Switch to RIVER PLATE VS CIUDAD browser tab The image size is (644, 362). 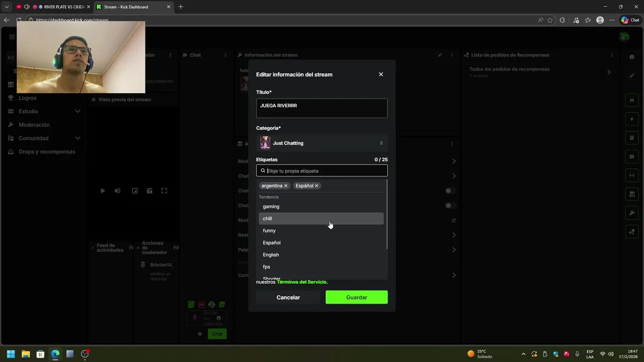[x=53, y=7]
